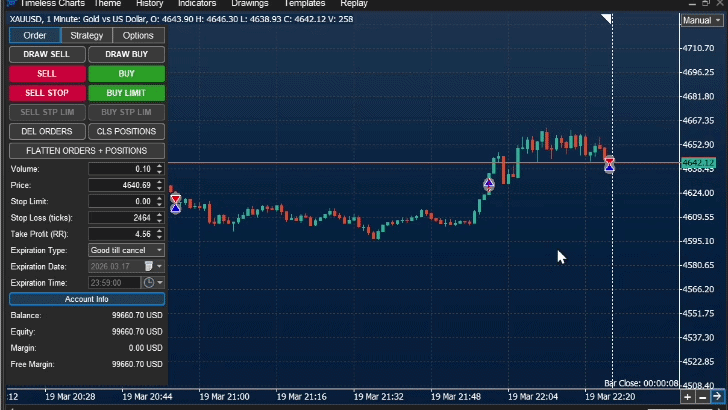Switch to the Options tab
This screenshot has height=410, width=728.
click(x=138, y=35)
